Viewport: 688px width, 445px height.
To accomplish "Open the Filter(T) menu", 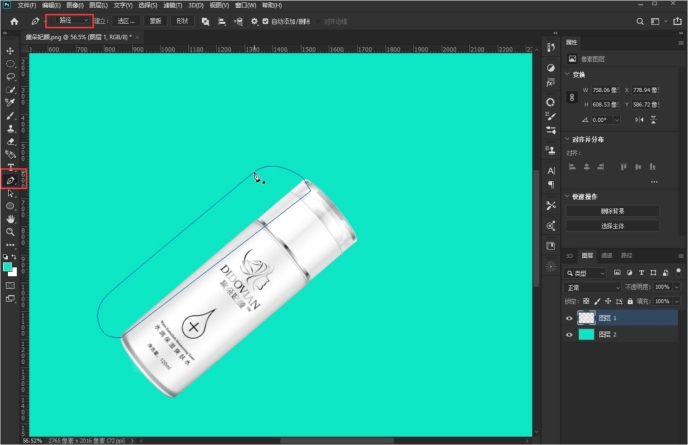I will (172, 5).
